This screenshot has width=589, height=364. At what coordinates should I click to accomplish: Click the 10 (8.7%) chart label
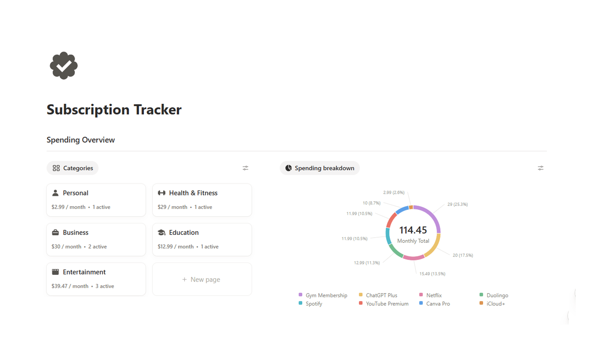(372, 203)
